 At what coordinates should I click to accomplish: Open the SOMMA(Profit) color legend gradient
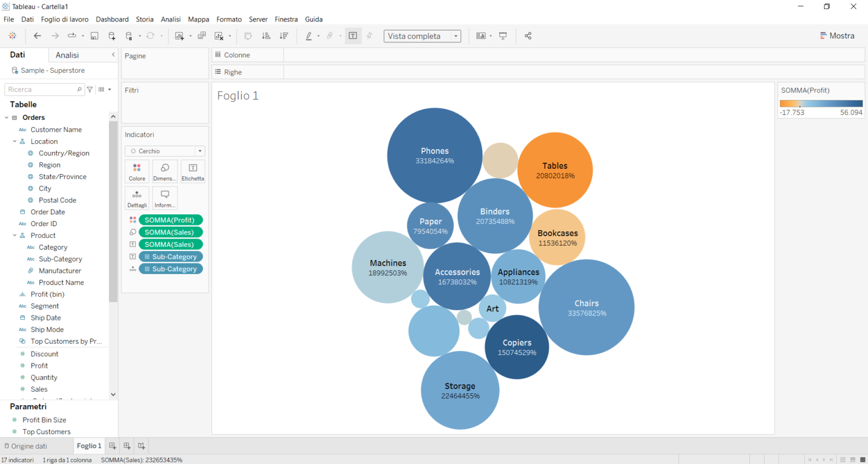[821, 103]
